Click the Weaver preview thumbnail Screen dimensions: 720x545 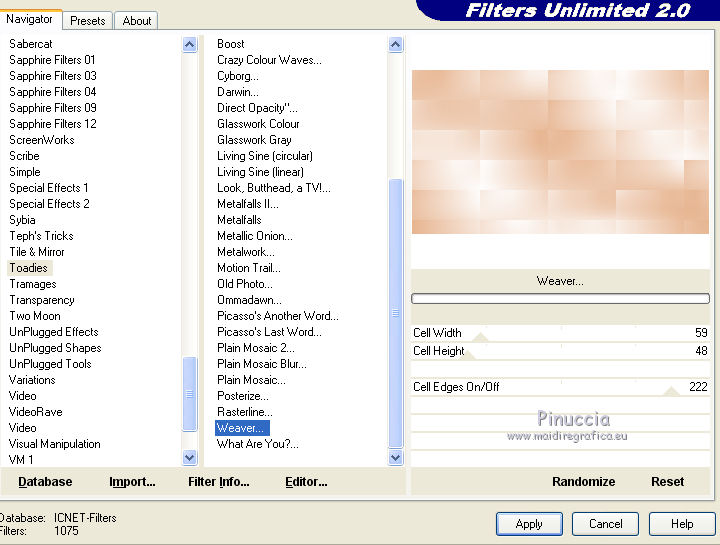(x=560, y=152)
